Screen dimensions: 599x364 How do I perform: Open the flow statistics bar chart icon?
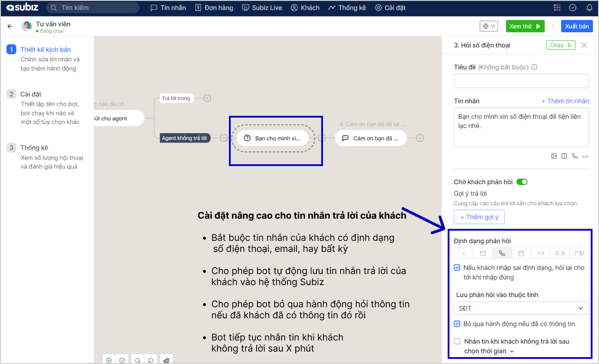(166, 360)
